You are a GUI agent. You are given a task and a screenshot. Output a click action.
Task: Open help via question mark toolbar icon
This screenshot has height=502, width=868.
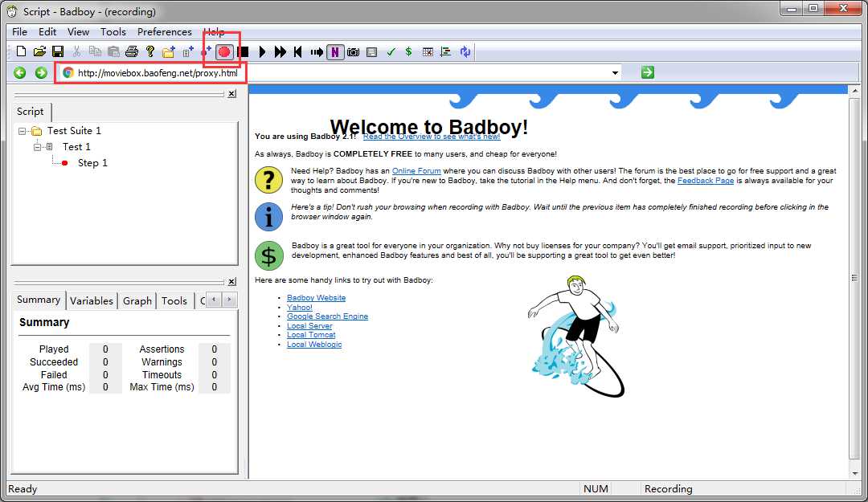[x=150, y=51]
